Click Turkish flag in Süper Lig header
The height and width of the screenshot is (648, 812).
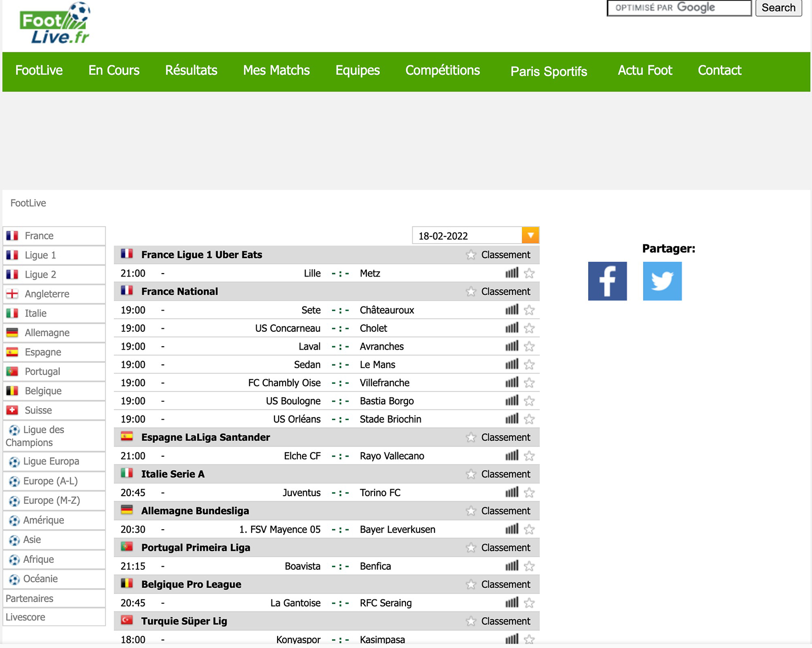127,620
